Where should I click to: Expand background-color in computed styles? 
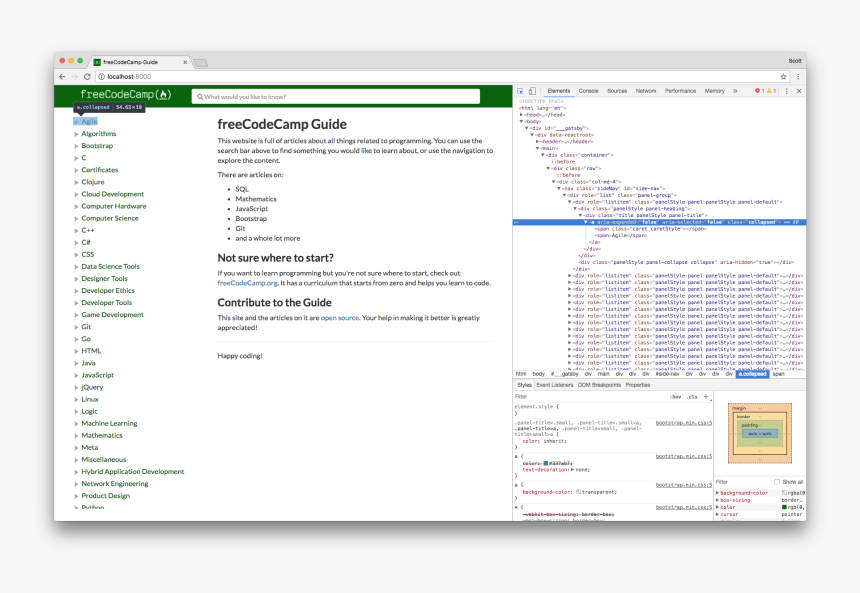(717, 493)
